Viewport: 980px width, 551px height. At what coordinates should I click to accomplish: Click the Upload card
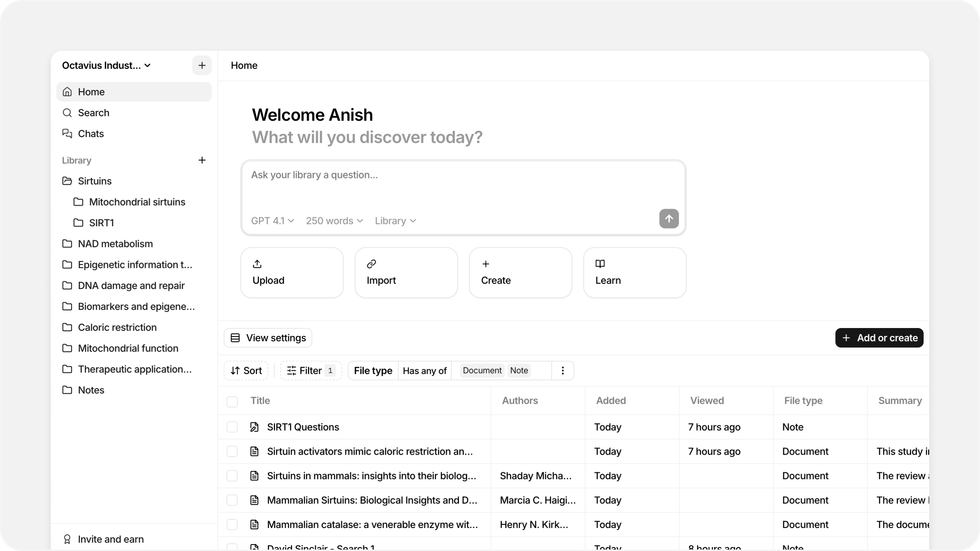pos(292,273)
